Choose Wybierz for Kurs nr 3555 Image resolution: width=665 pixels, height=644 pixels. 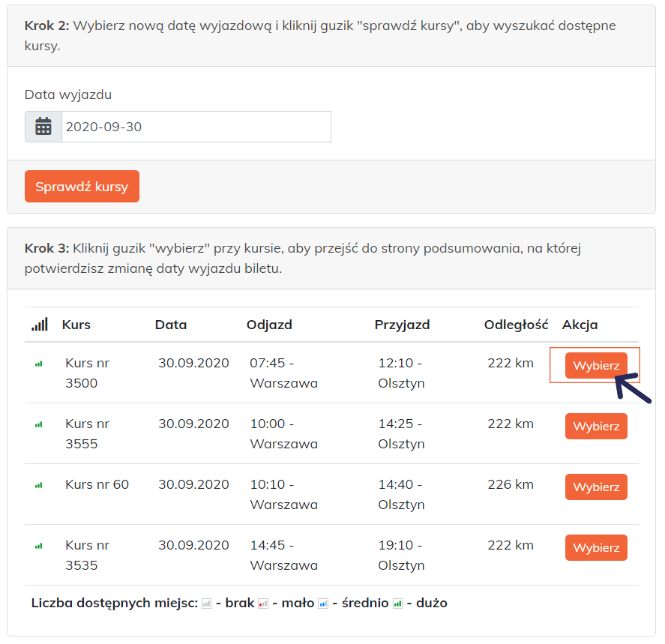pyautogui.click(x=596, y=426)
